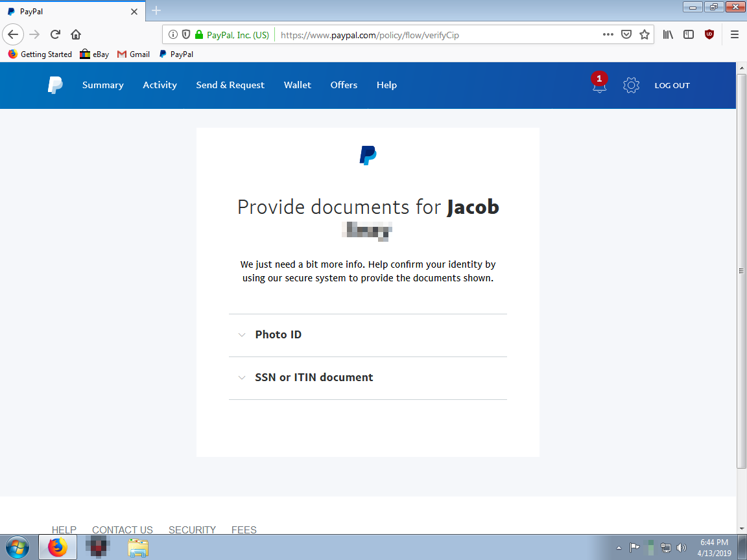Screen dimensions: 747x560
Task: Open the notifications bell
Action: 599,84
